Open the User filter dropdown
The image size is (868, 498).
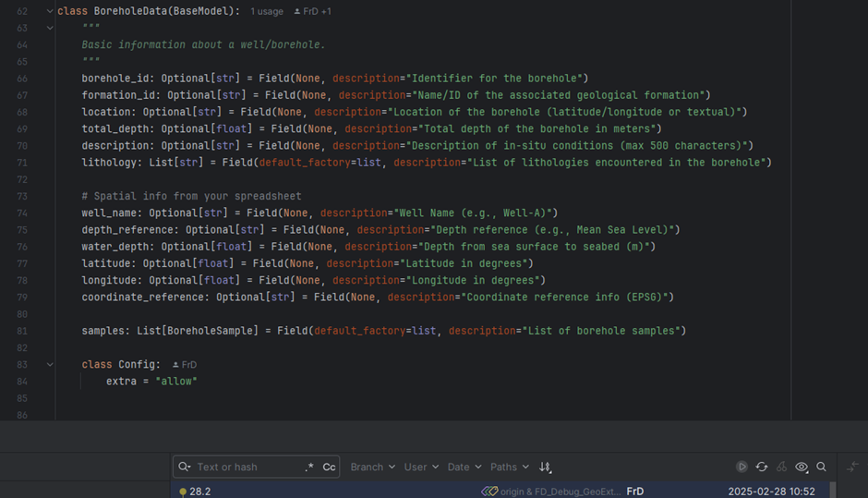421,467
